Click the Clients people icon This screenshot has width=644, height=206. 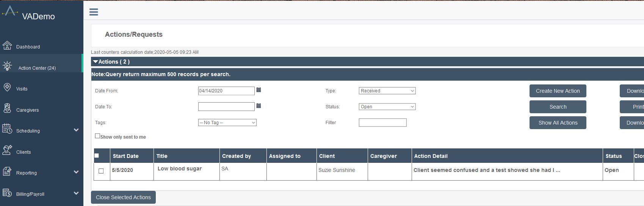pos(7,150)
